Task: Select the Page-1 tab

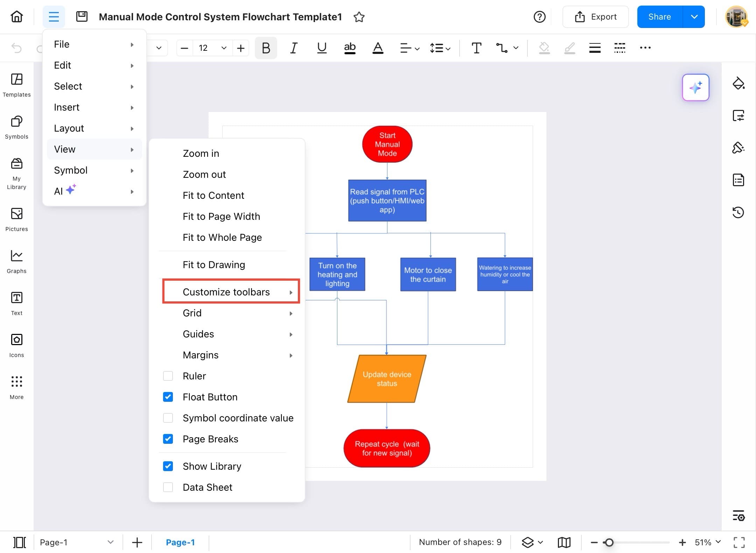Action: (x=180, y=542)
